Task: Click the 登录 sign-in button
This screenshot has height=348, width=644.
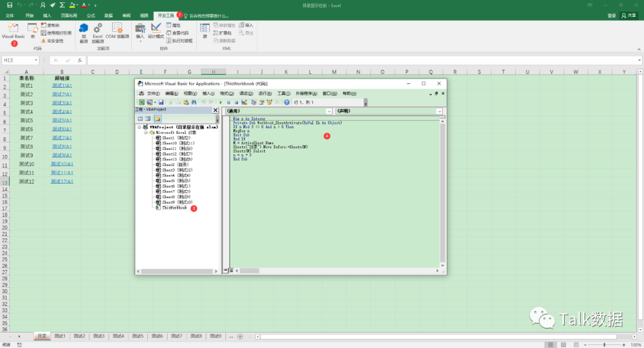Action: (612, 15)
